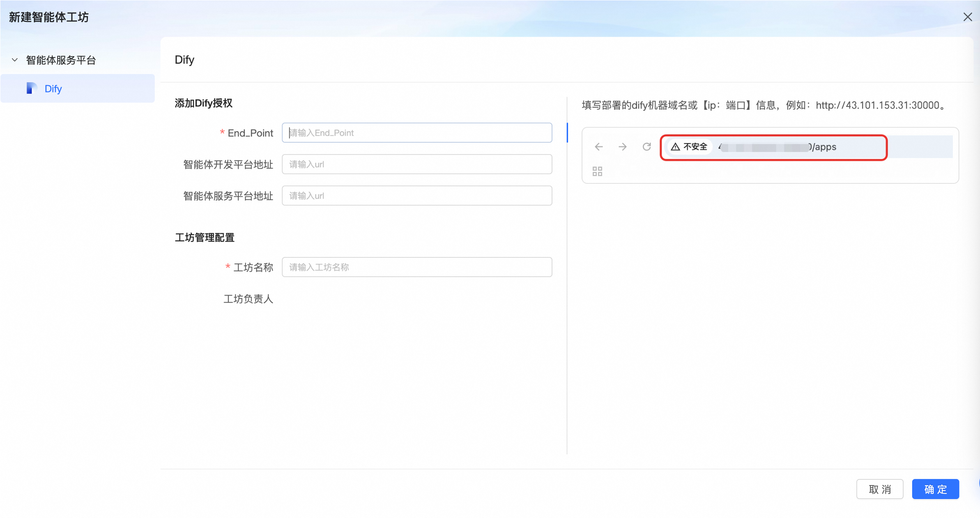
Task: Click the apps grid icon in the example image
Action: point(597,171)
